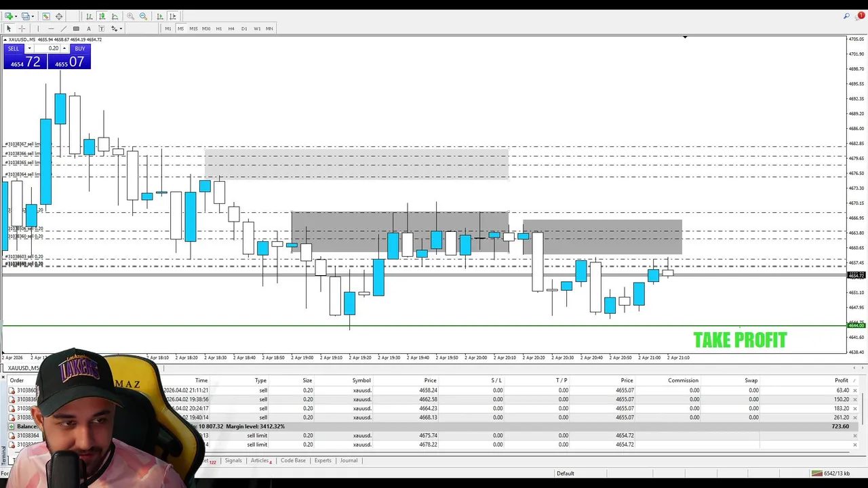This screenshot has height=488, width=868.
Task: Toggle chart Auto Scroll
Action: coord(160,16)
